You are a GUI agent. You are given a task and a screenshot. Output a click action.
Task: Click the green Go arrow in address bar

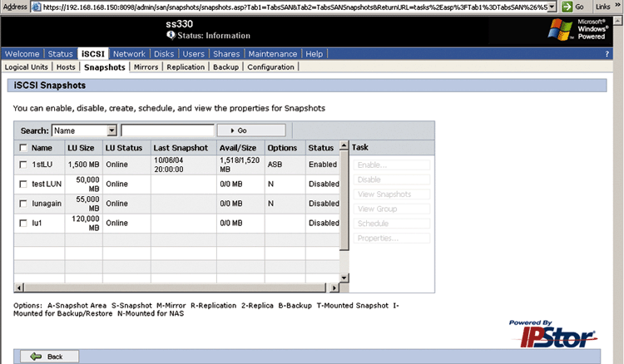[x=566, y=6]
